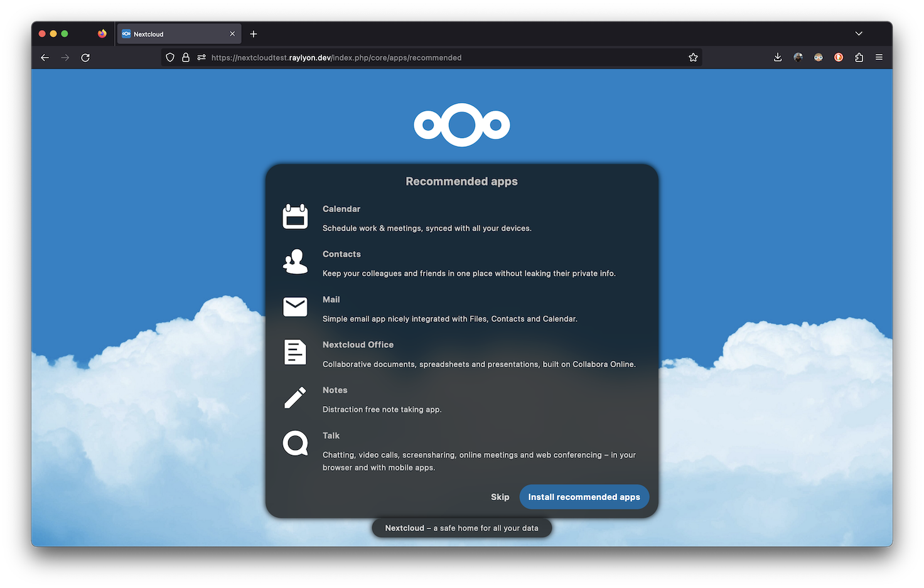Open the list all tabs chevron
This screenshot has width=924, height=588.
pos(859,34)
